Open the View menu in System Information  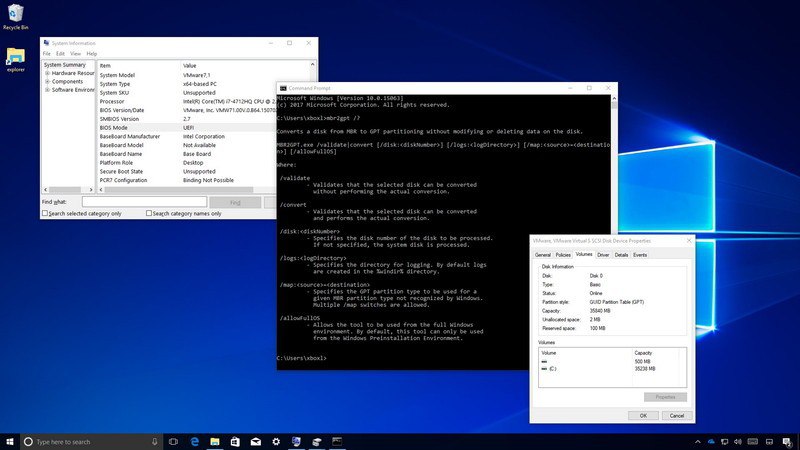click(76, 54)
